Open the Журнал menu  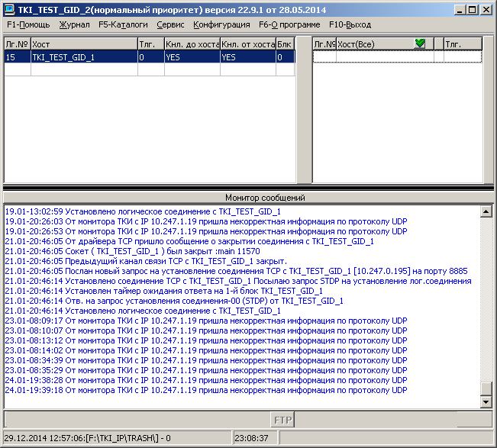click(74, 24)
